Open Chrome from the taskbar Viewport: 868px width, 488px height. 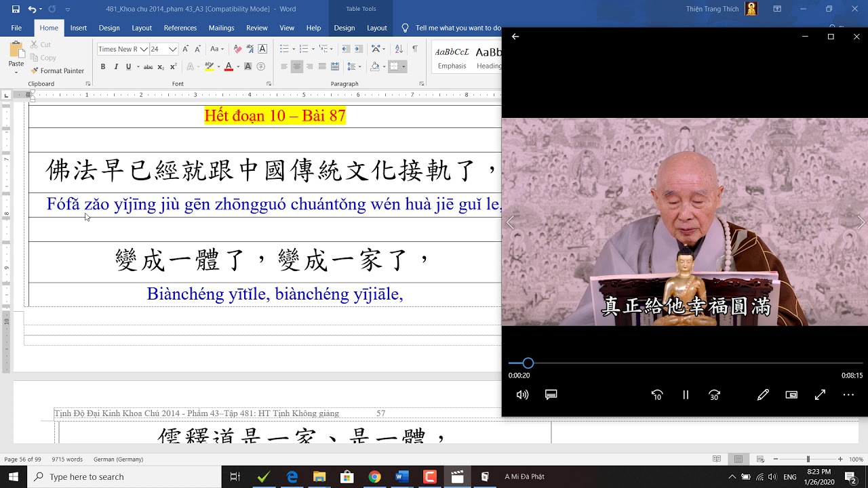pos(374,476)
